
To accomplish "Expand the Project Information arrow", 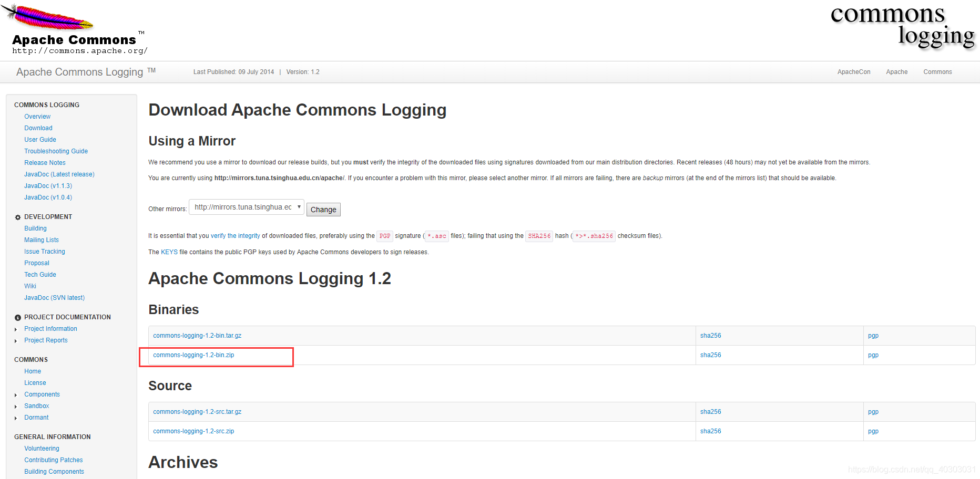I will pos(16,329).
